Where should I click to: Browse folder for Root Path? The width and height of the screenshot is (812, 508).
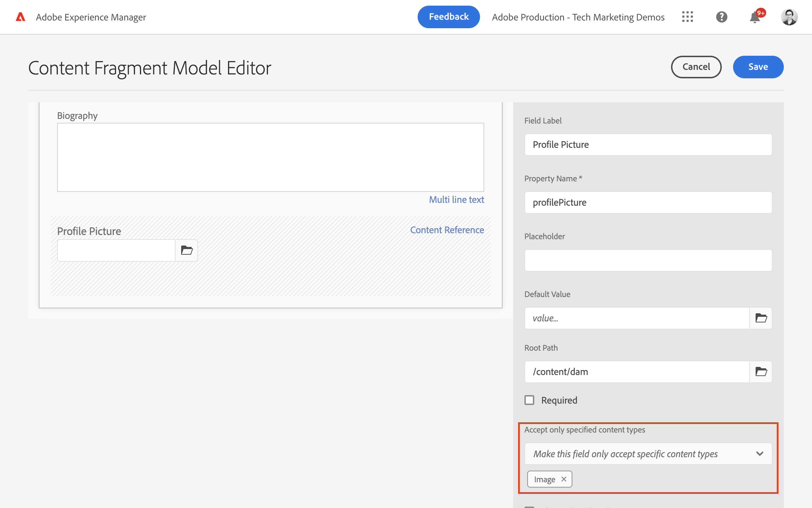(x=761, y=372)
